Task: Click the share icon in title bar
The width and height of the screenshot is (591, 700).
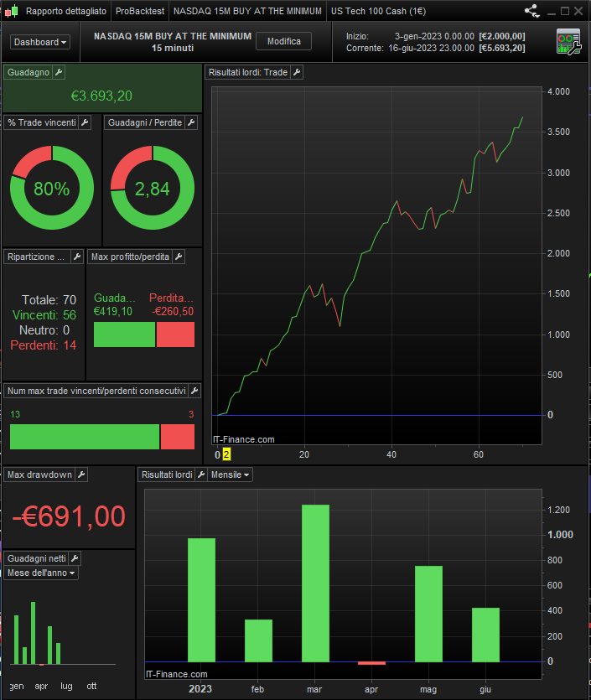Action: click(x=531, y=11)
